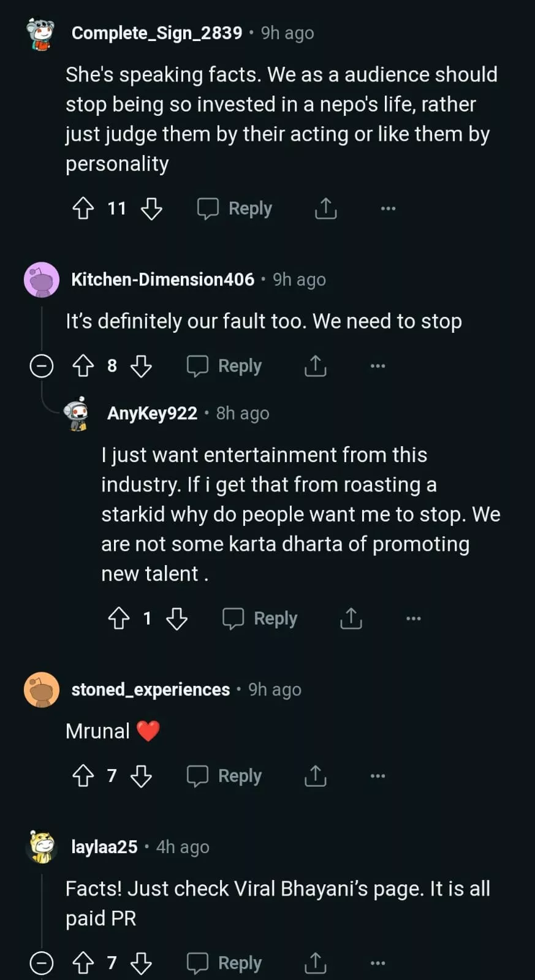The image size is (535, 980).
Task: Share the Complete_Sign_2839 comment
Action: coord(325,208)
